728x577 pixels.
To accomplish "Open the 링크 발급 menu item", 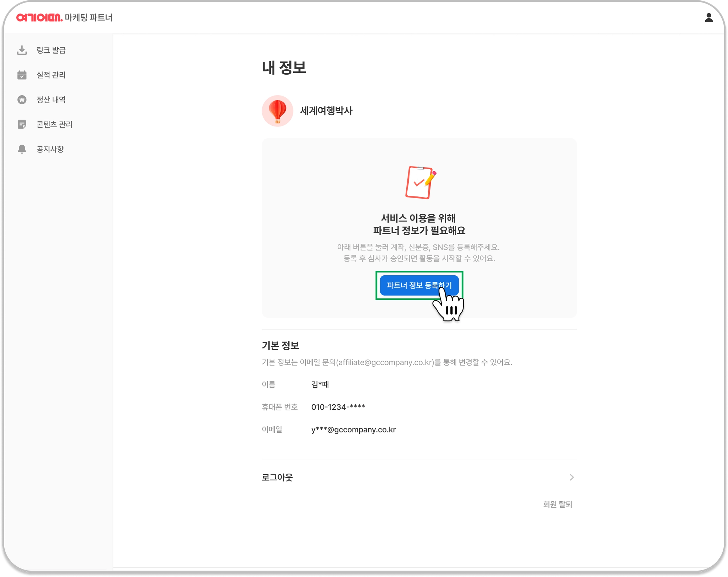I will pyautogui.click(x=51, y=50).
